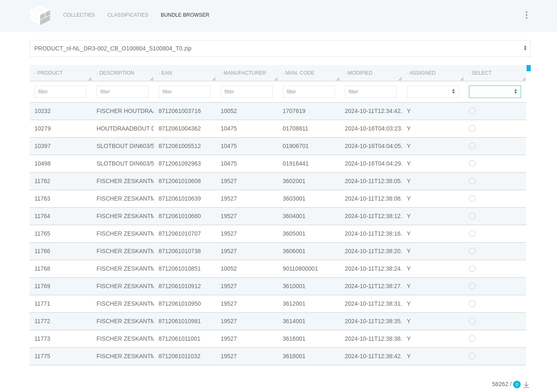Open the Select filter dropdown
The image size is (557, 392).
(x=495, y=92)
